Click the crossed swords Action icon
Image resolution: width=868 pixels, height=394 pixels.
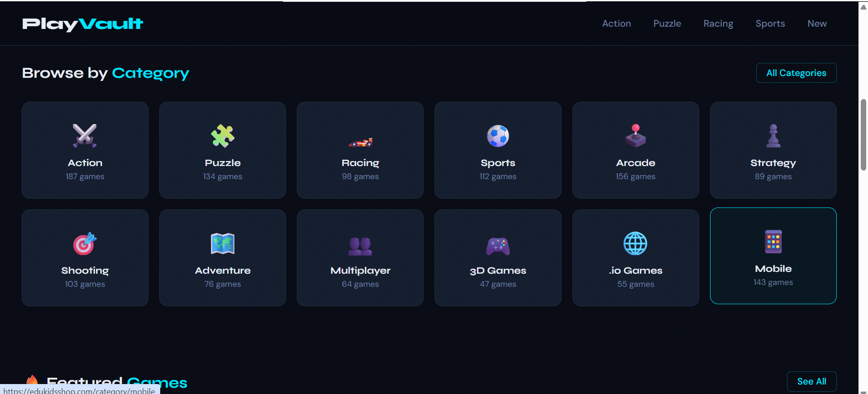coord(85,136)
